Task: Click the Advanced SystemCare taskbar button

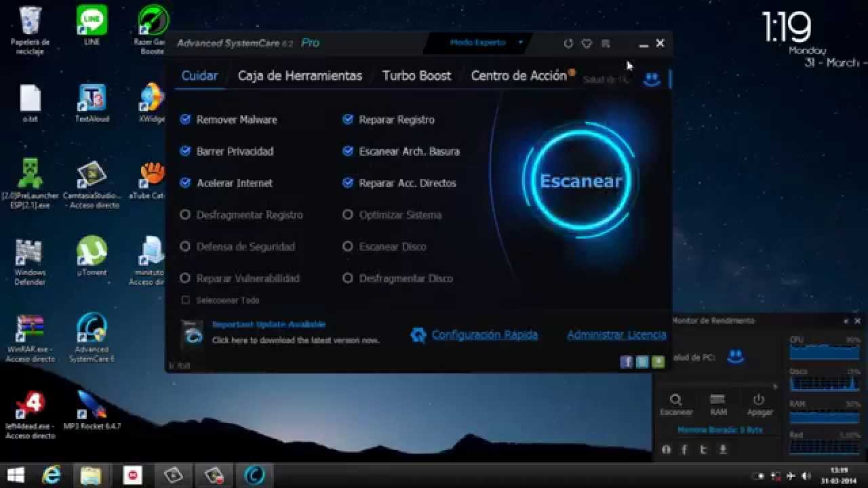Action: pos(254,474)
